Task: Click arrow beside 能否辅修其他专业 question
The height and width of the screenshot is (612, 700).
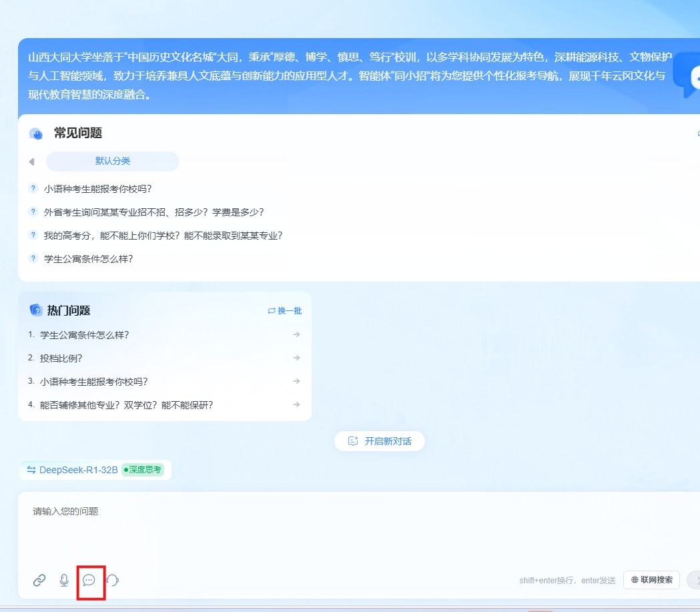Action: (x=296, y=404)
